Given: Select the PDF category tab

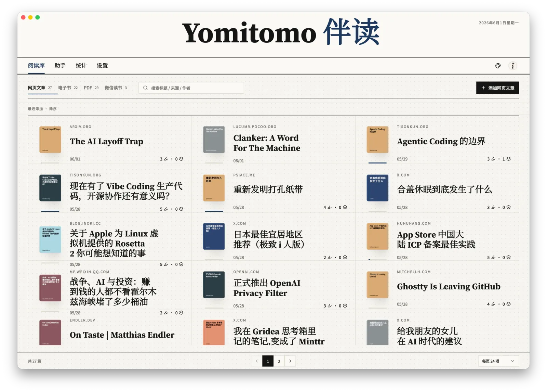Looking at the screenshot, I should coord(91,88).
